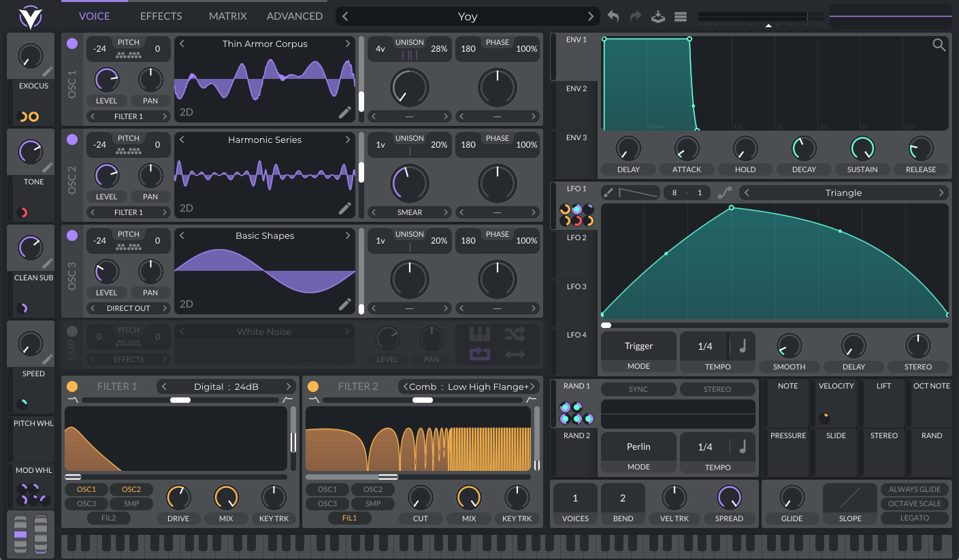Click the PRESSURE modulation source

pyautogui.click(x=787, y=452)
